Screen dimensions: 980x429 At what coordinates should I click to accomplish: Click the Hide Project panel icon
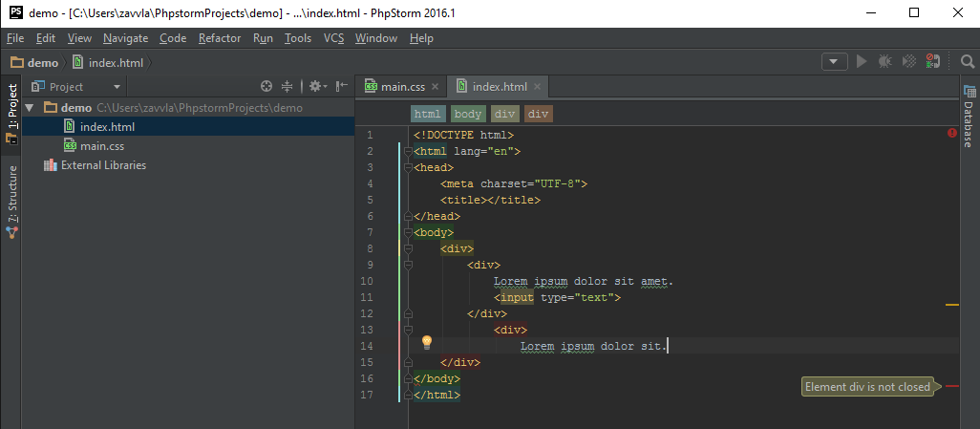[x=341, y=86]
